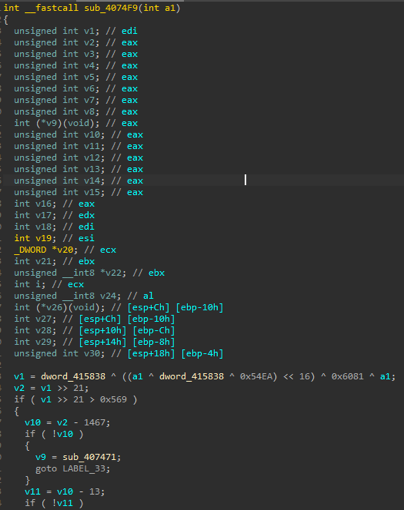Viewport: 404px width, 510px height.
Task: Click the 0x6081 constant
Action: pos(347,376)
